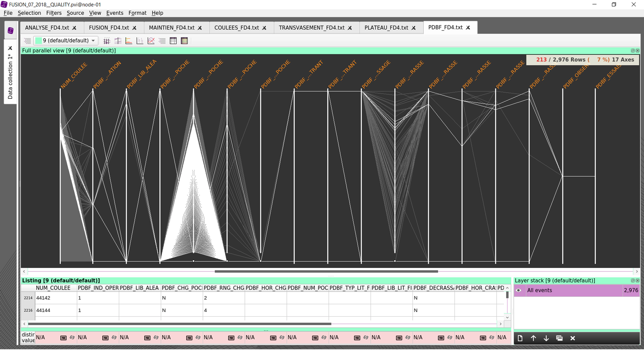
Task: Add a new layer in Layer stack
Action: 520,338
